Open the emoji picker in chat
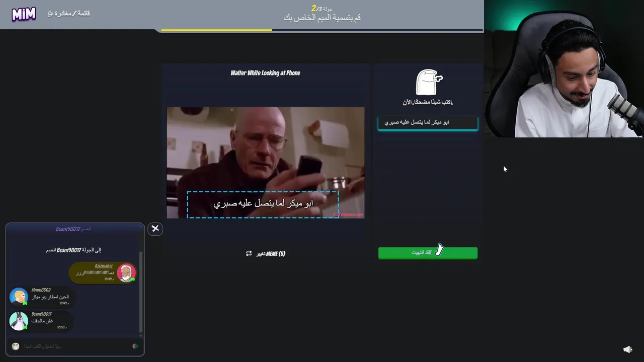Viewport: 644px width, 362px height. pyautogui.click(x=16, y=346)
